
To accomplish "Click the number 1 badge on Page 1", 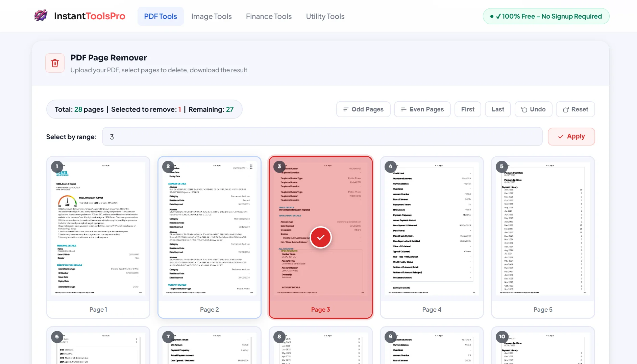I will 57,166.
